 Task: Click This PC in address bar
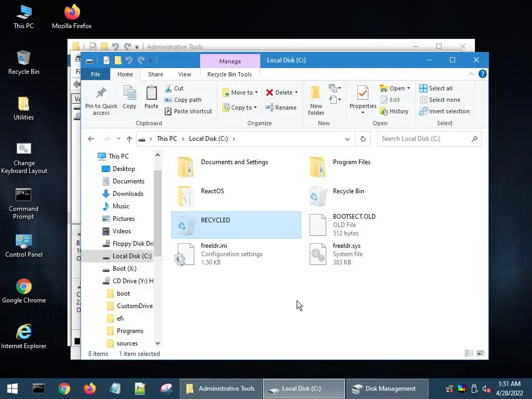coord(167,139)
